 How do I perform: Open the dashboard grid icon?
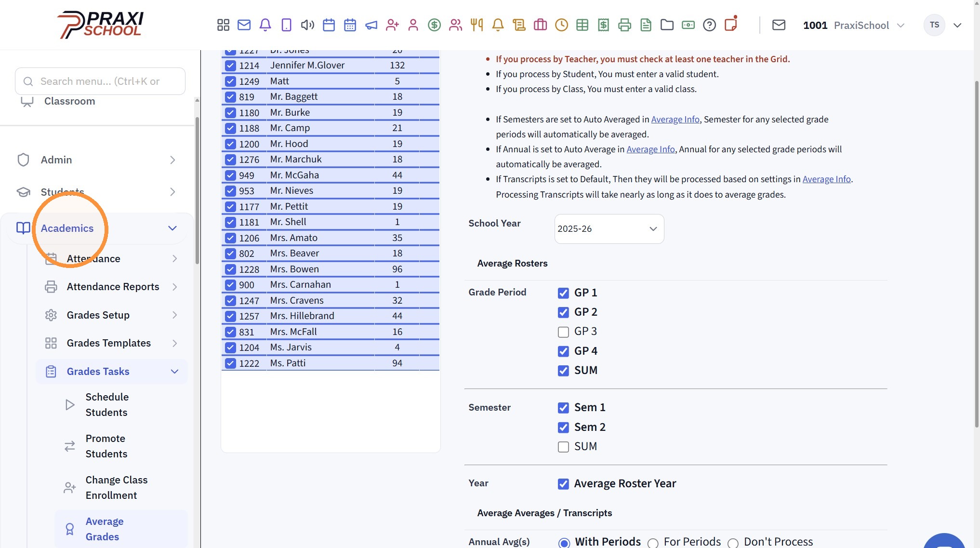pyautogui.click(x=223, y=25)
